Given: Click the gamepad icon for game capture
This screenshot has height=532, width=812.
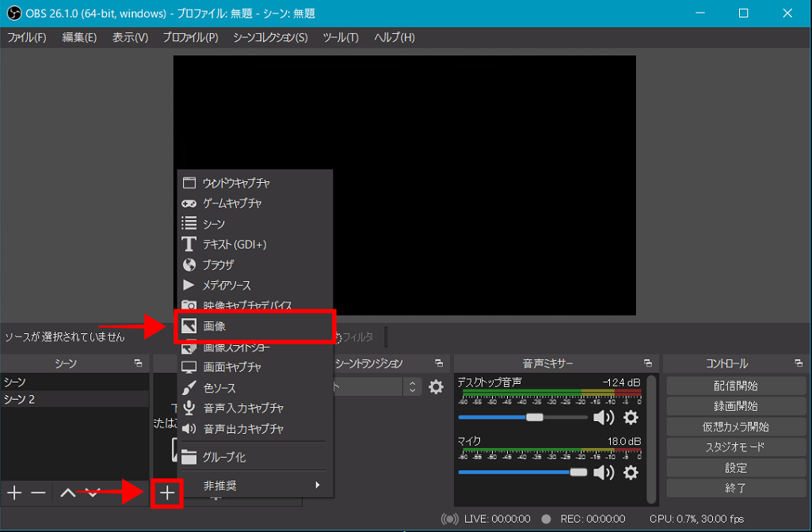Looking at the screenshot, I should [189, 203].
